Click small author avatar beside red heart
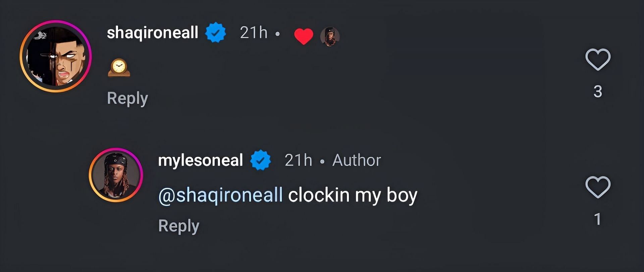This screenshot has width=644, height=272. [330, 36]
